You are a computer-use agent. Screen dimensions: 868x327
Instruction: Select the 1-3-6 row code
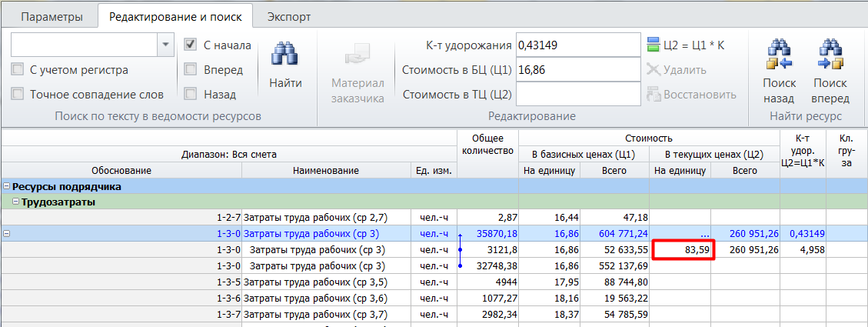point(228,299)
